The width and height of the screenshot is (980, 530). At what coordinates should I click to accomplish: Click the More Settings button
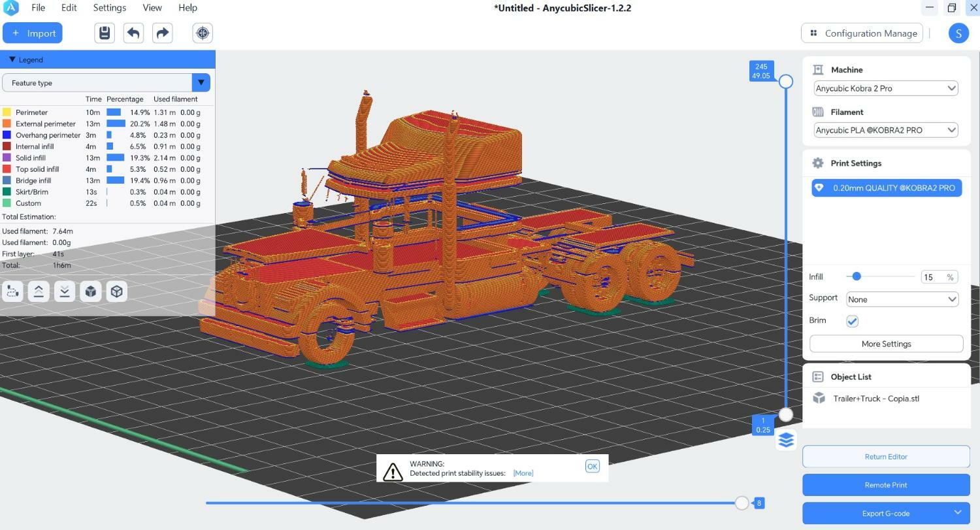click(886, 344)
